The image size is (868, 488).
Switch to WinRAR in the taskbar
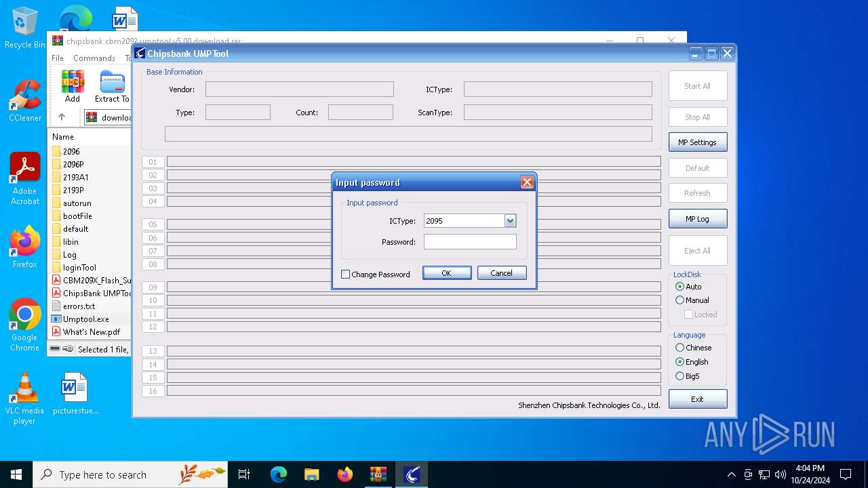[378, 474]
